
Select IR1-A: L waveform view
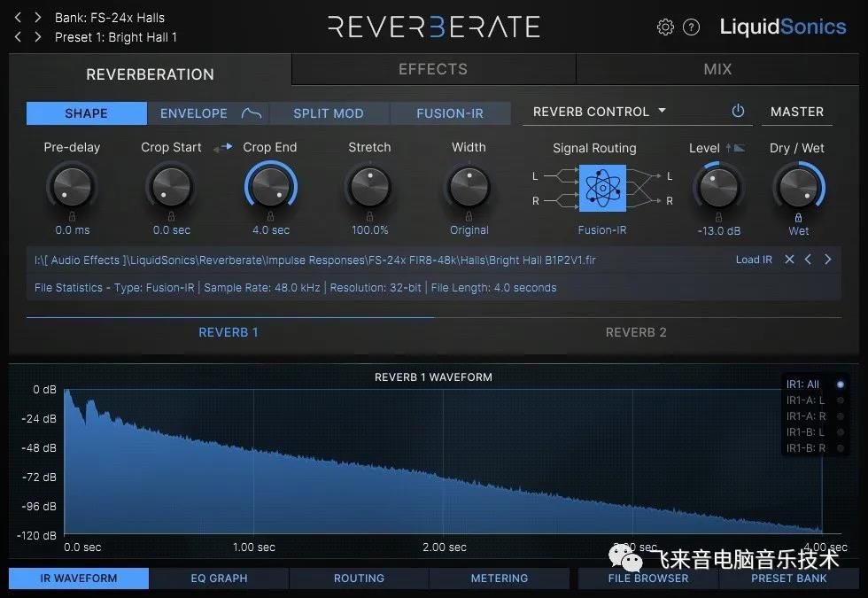pos(815,400)
